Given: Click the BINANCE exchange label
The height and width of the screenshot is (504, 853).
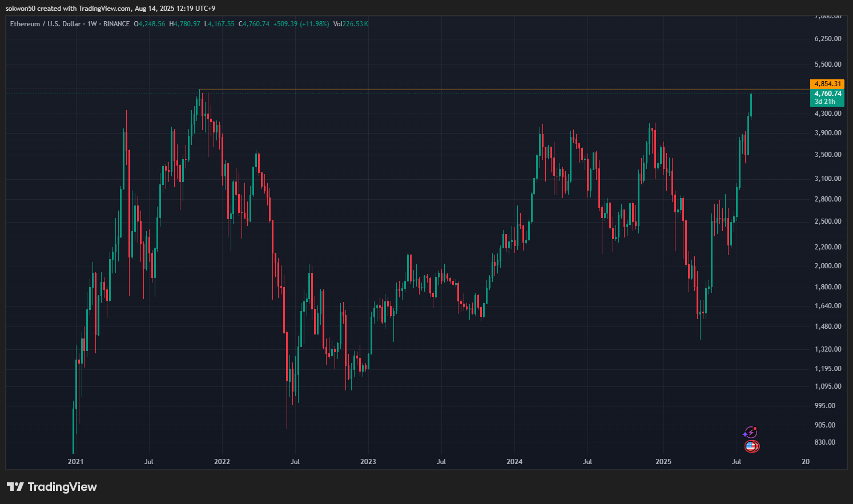Looking at the screenshot, I should point(115,24).
